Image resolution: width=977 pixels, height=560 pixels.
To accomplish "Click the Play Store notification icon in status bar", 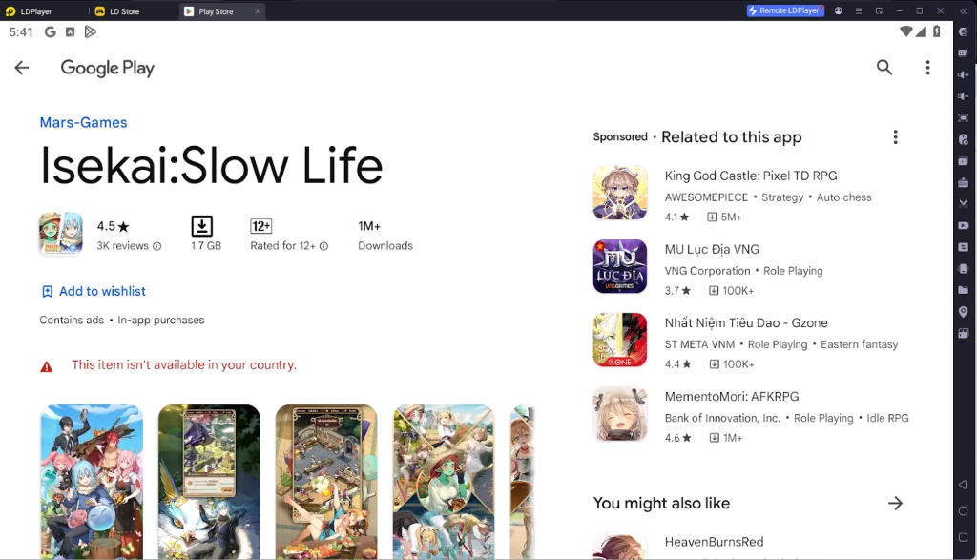I will (91, 31).
